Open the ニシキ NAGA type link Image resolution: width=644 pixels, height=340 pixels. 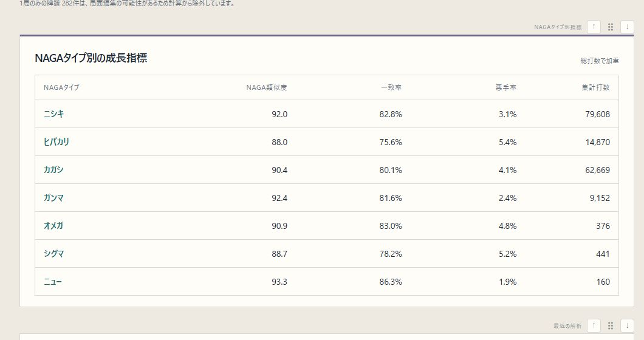(54, 114)
